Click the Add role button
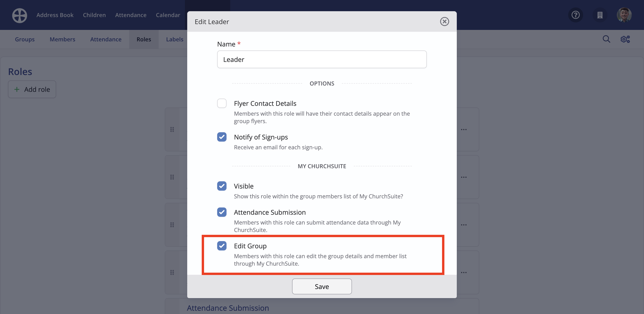The width and height of the screenshot is (644, 314). click(32, 89)
